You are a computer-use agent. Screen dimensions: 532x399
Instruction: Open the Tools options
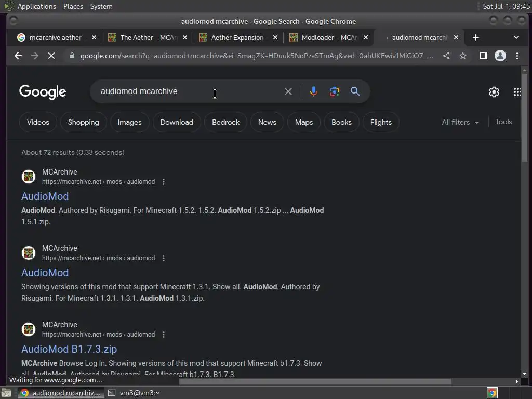tap(503, 122)
